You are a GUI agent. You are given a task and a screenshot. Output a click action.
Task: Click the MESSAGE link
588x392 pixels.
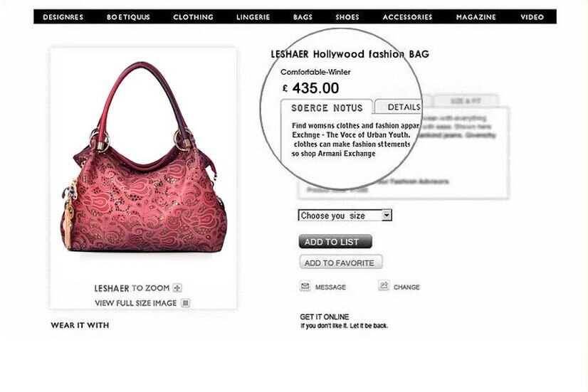click(330, 287)
